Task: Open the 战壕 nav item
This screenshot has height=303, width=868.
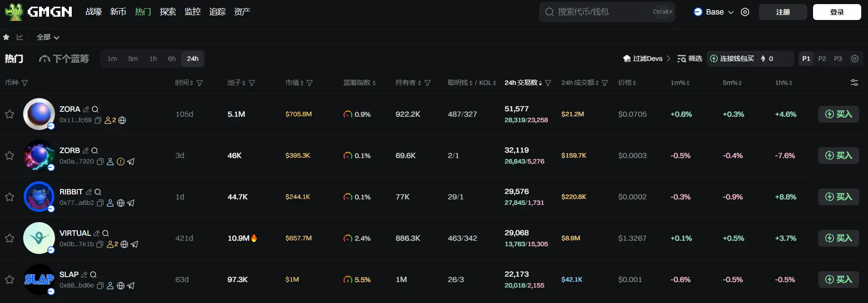Action: tap(94, 12)
